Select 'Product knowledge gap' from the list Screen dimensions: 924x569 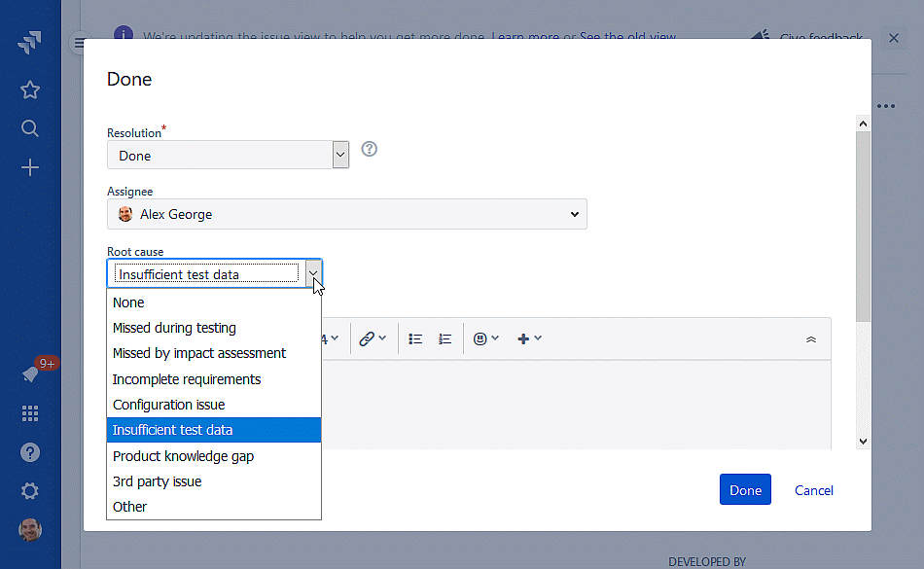click(183, 455)
